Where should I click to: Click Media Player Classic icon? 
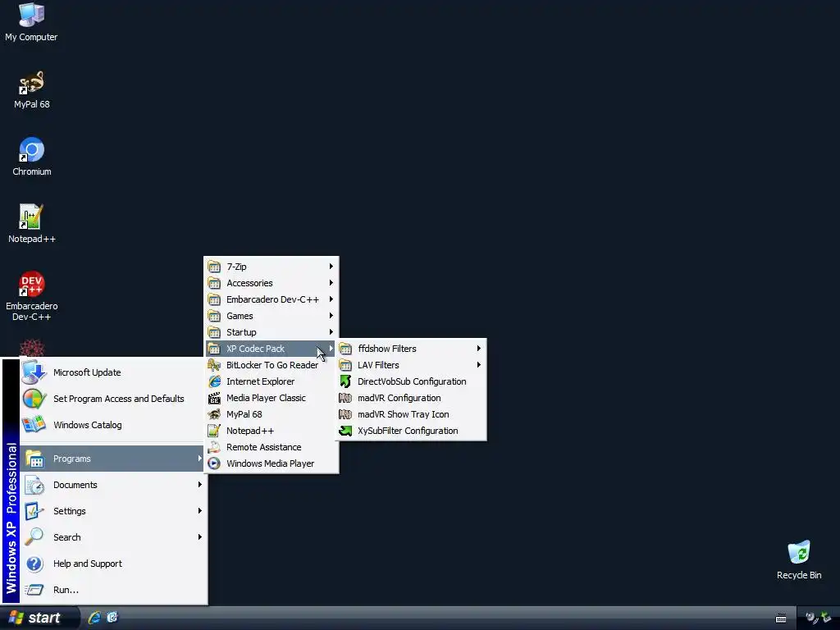(x=214, y=398)
